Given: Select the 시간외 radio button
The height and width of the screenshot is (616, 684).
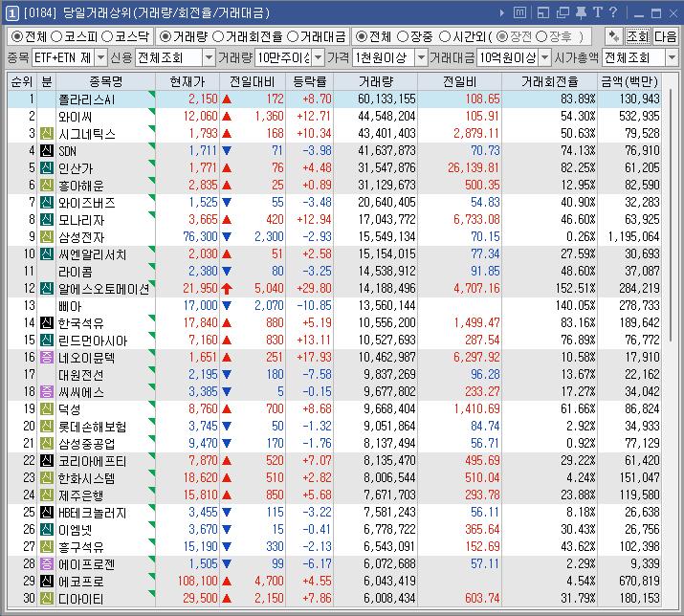Looking at the screenshot, I should (x=445, y=36).
